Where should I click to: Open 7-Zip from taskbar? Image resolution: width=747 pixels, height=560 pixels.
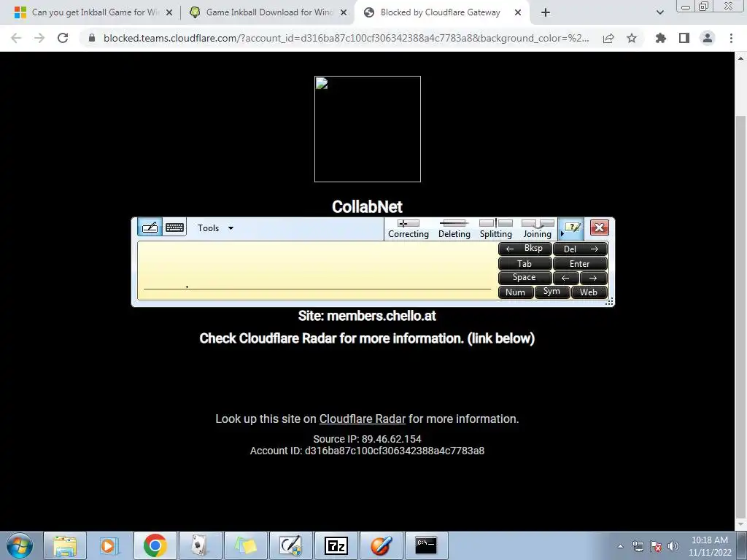(336, 545)
